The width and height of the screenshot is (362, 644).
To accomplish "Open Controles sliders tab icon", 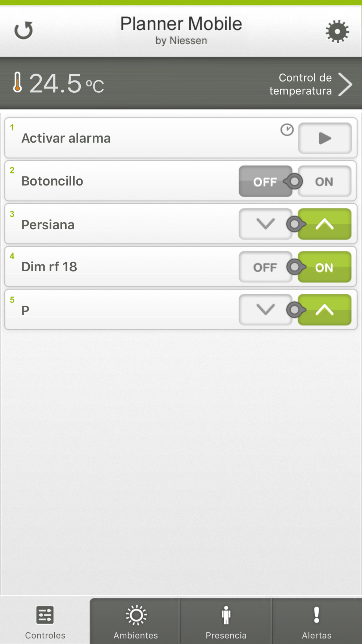I will pyautogui.click(x=45, y=615).
